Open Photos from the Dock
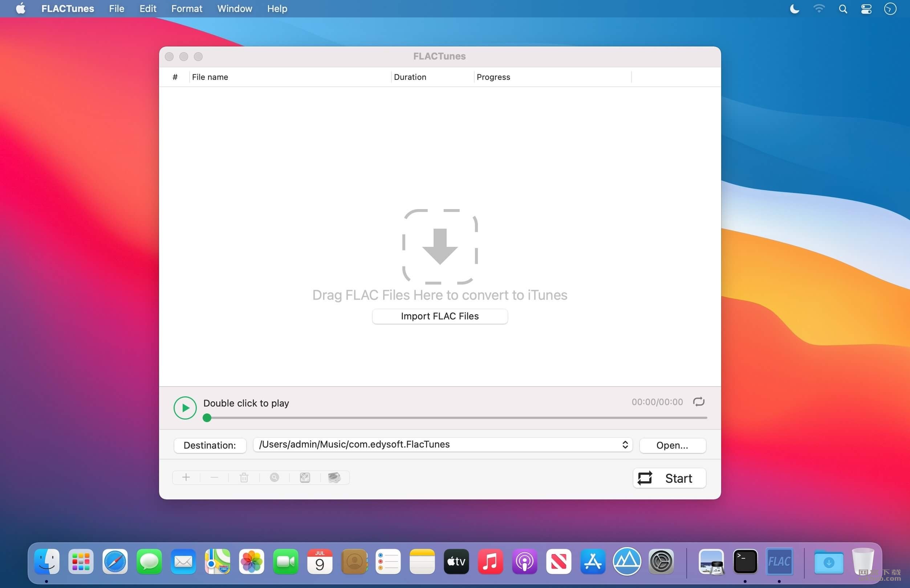This screenshot has height=588, width=910. click(x=251, y=561)
